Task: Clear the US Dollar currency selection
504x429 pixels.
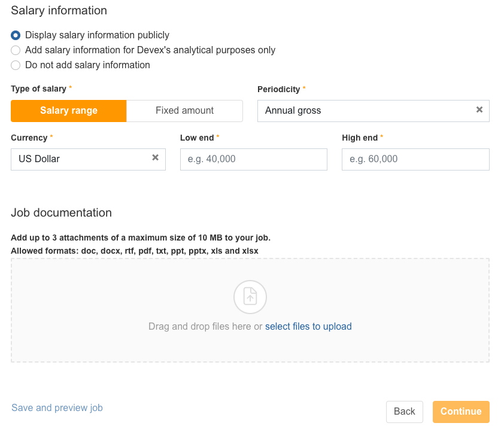Action: coord(155,158)
